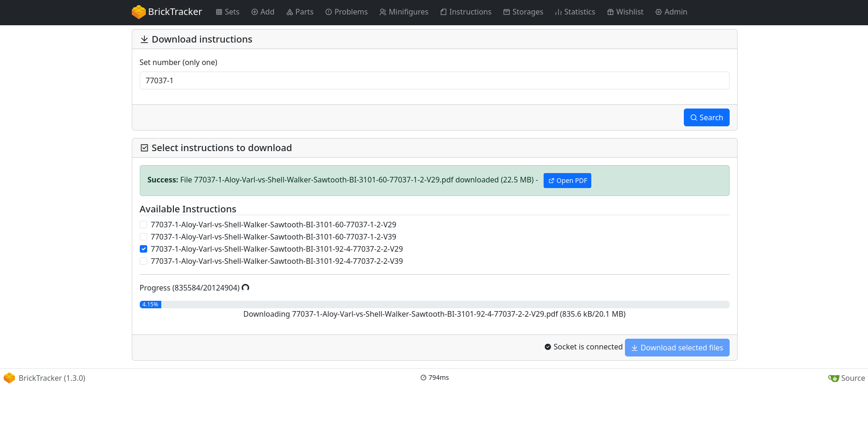This screenshot has width=868, height=436.
Task: Tick the 92-4-77037-2-2-V39 instruction checkbox
Action: point(143,261)
